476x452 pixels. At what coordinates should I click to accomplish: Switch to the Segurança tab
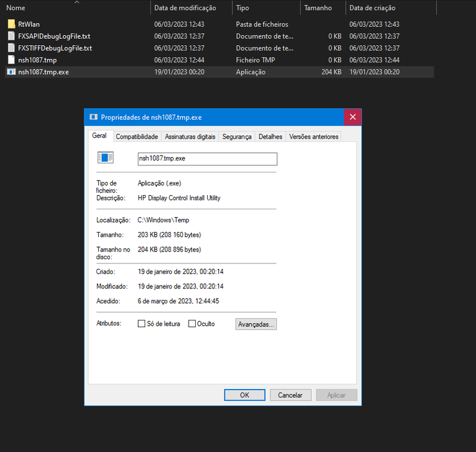coord(237,137)
